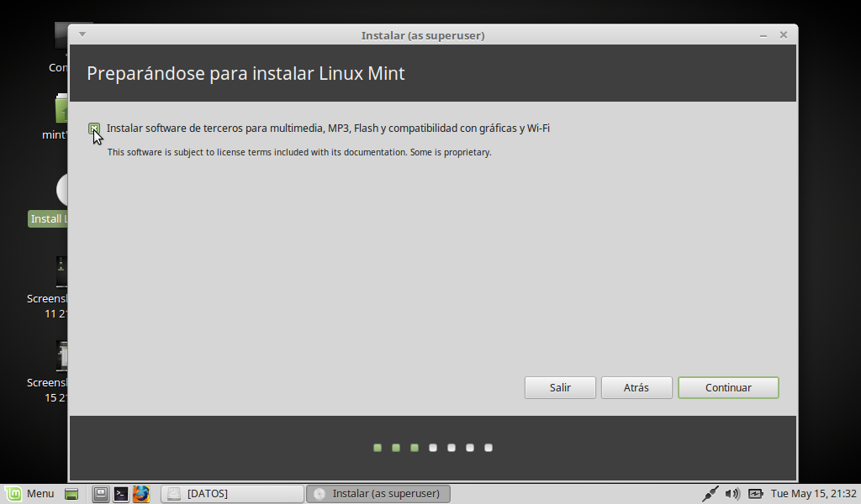Image resolution: width=861 pixels, height=504 pixels.
Task: Select the Computer desktop icon
Action: coord(61,38)
